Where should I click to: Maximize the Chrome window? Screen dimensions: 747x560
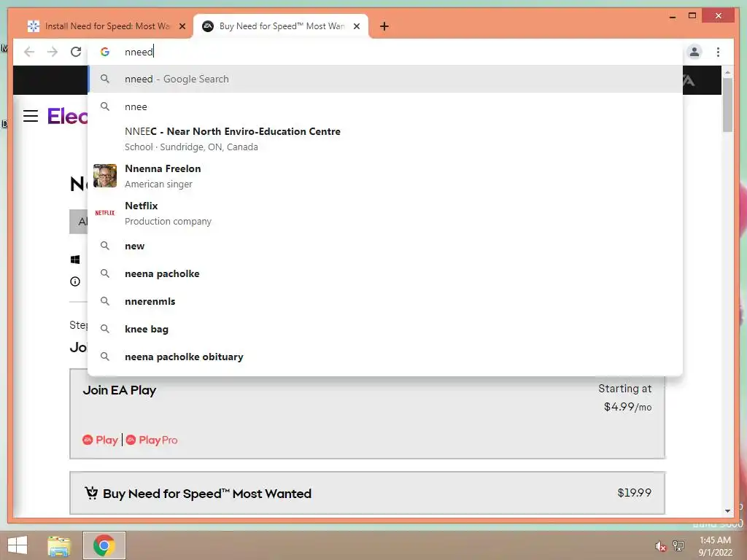pos(692,16)
